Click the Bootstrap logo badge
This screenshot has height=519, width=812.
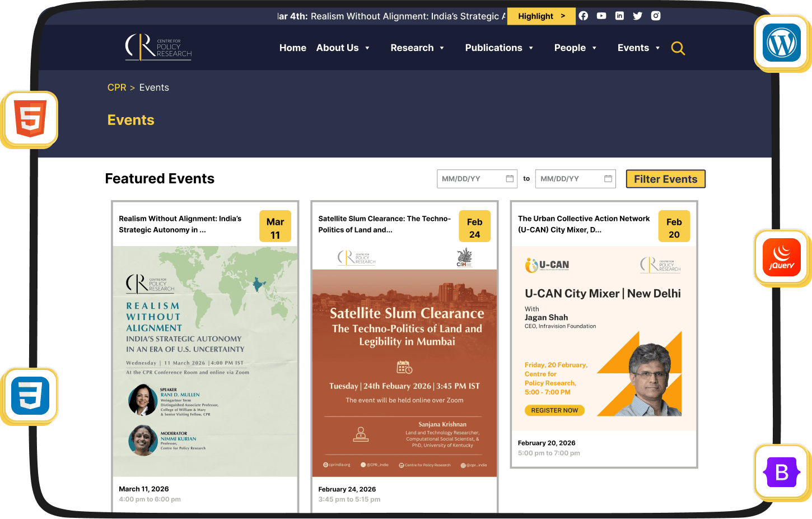coord(782,472)
